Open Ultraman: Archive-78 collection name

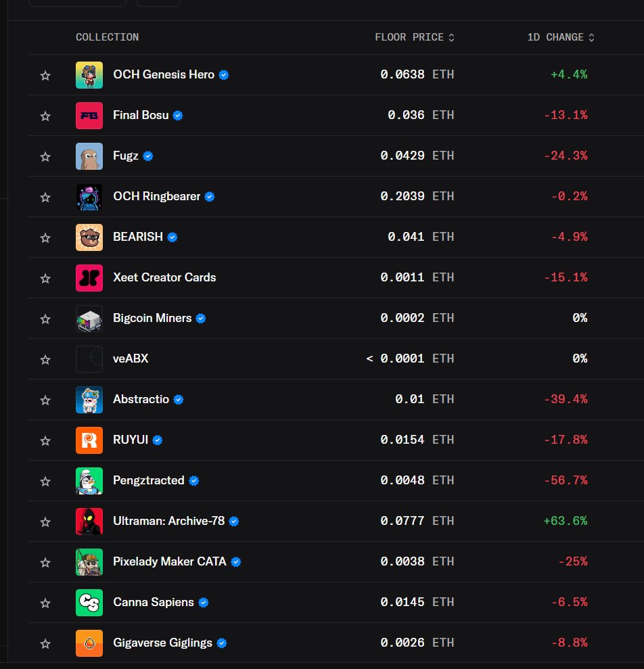pyautogui.click(x=168, y=521)
